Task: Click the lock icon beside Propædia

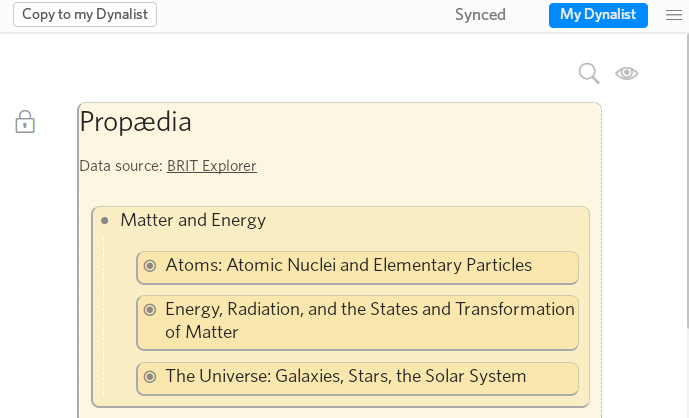Action: (x=25, y=122)
